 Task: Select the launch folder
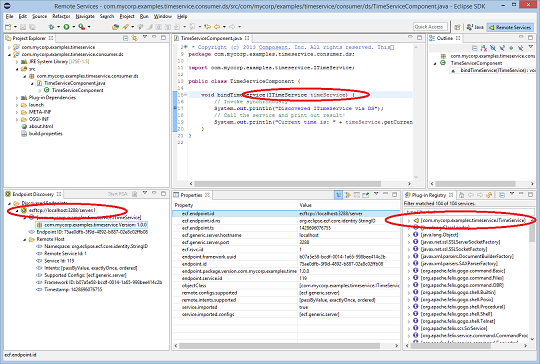coord(36,105)
